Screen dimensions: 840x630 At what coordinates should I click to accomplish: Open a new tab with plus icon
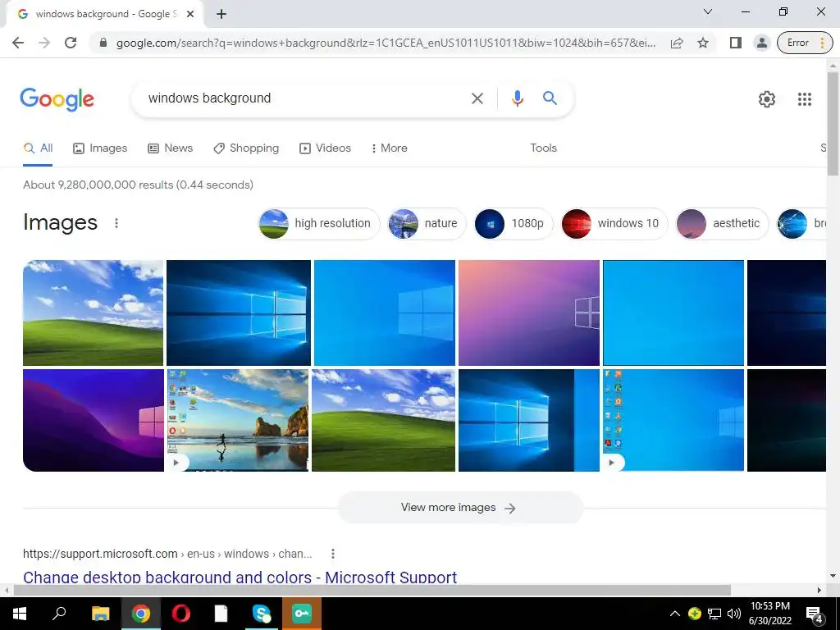tap(221, 14)
